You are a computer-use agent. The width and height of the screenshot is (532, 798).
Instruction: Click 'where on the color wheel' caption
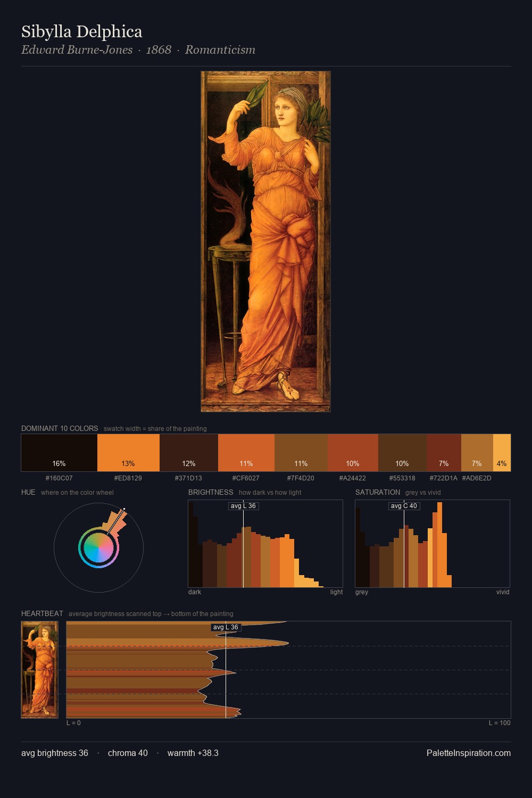click(x=77, y=493)
